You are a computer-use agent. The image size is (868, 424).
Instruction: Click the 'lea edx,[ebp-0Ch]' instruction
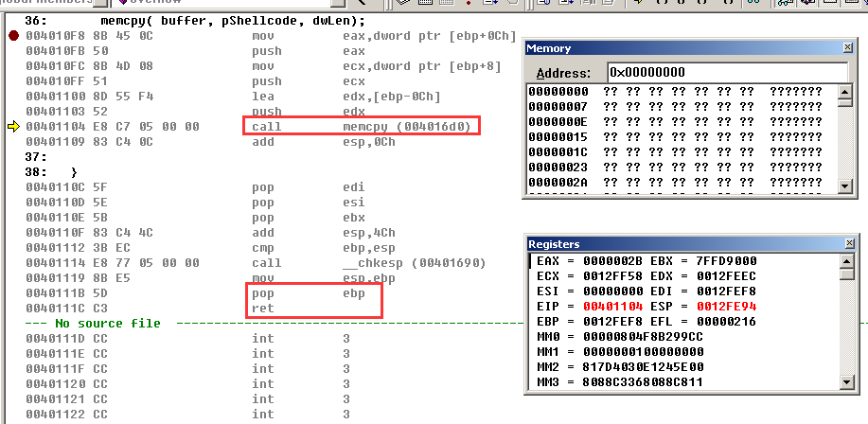pos(346,97)
